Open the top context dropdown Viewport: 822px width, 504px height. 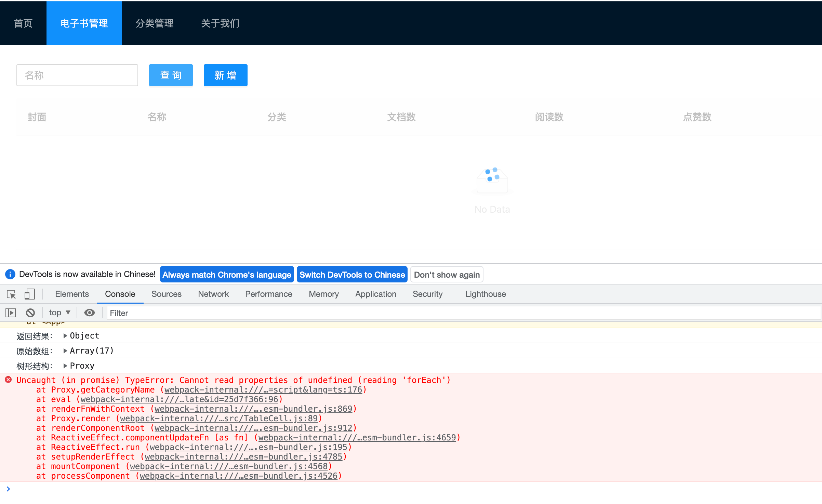(59, 313)
